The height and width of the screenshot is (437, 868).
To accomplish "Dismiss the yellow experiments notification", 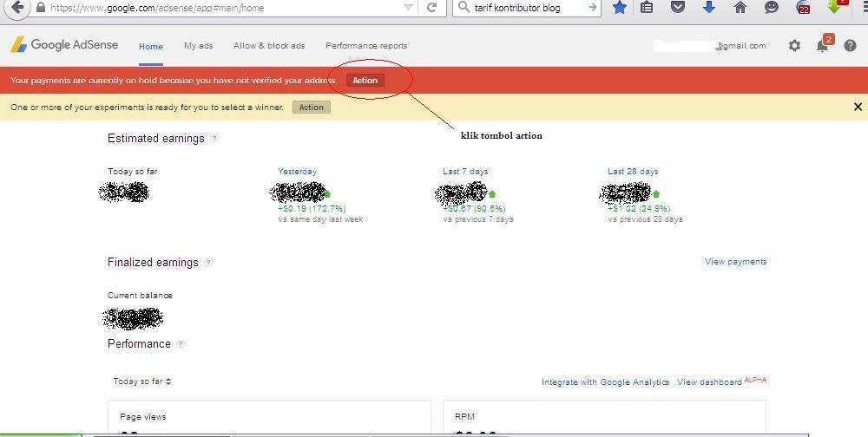I will tap(858, 107).
